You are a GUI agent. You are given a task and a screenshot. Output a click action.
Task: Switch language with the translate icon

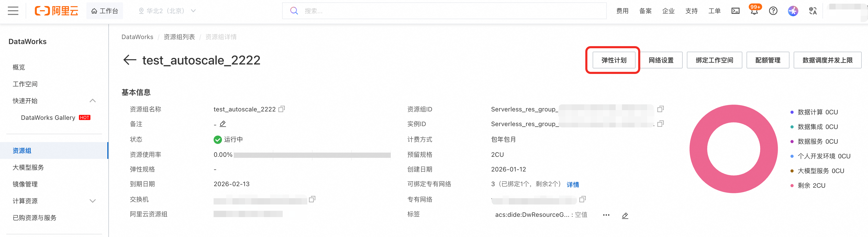(x=813, y=11)
